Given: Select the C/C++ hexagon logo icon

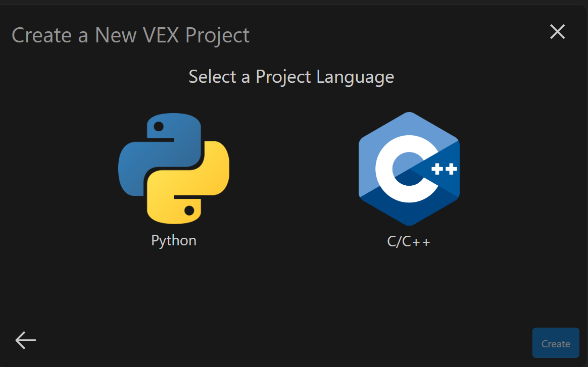Looking at the screenshot, I should pos(408,169).
